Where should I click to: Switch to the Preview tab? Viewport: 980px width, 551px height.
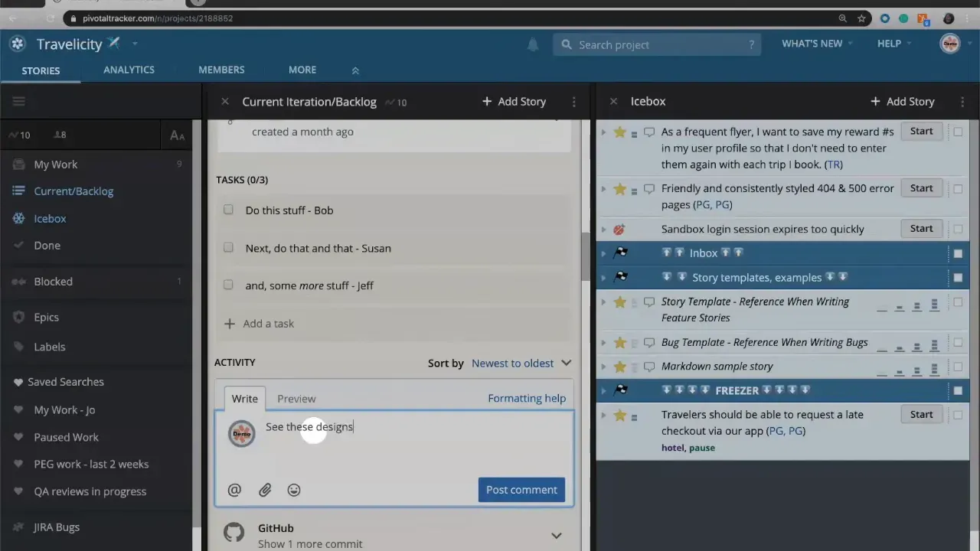(296, 398)
